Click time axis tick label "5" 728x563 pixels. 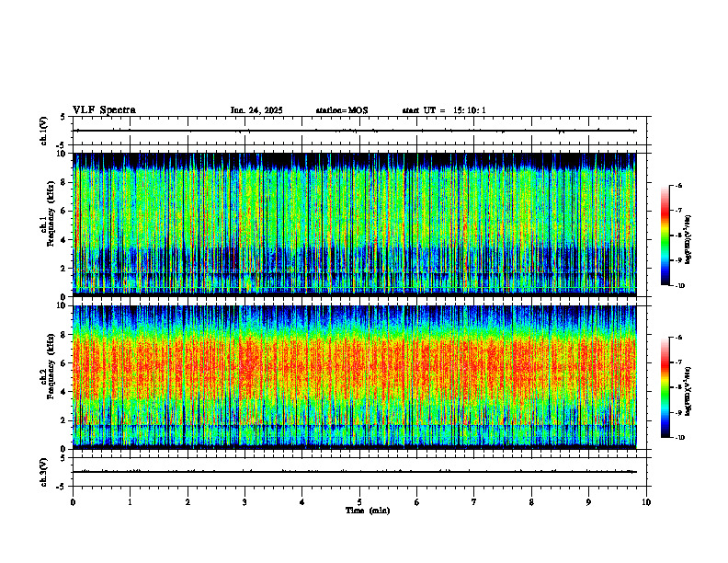click(x=359, y=502)
